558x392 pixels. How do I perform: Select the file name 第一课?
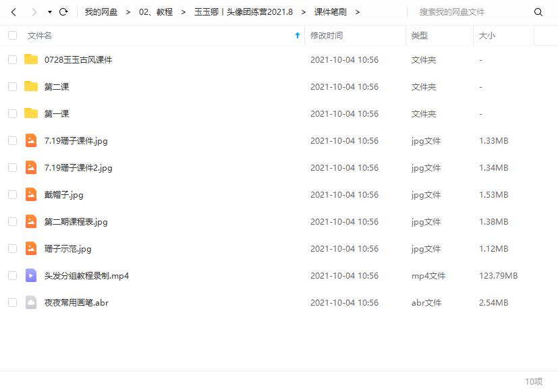click(x=57, y=114)
